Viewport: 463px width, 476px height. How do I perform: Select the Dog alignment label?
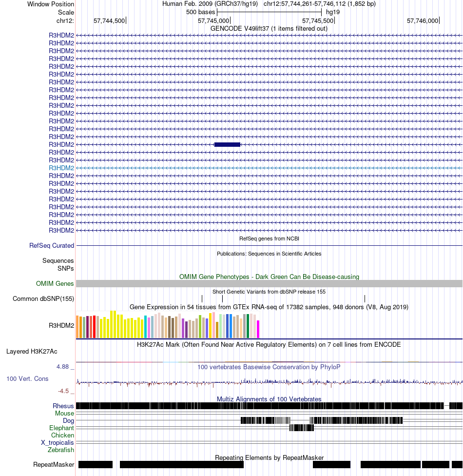tap(68, 421)
